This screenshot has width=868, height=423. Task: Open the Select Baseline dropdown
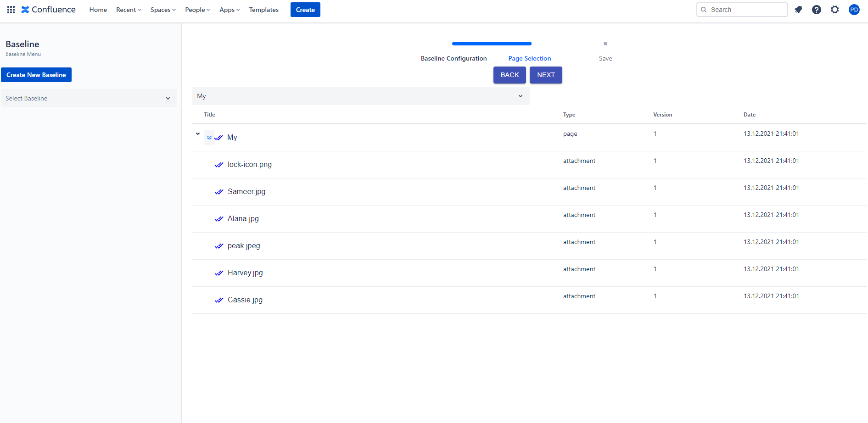click(x=89, y=98)
